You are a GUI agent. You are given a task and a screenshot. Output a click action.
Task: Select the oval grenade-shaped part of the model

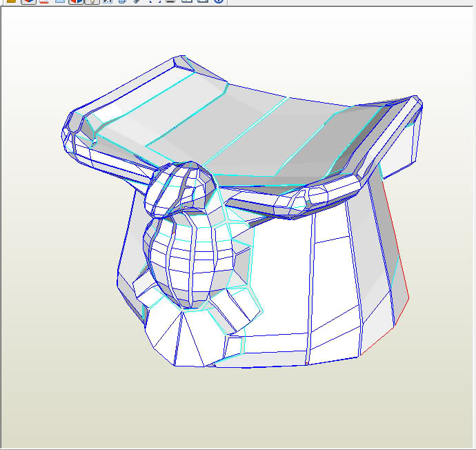click(190, 260)
